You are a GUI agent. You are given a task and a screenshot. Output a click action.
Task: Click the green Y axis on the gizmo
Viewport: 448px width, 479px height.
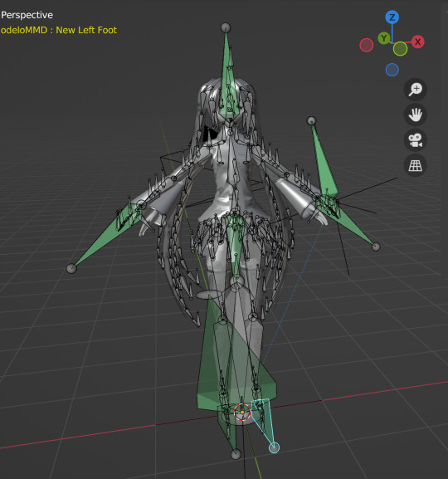pyautogui.click(x=384, y=38)
